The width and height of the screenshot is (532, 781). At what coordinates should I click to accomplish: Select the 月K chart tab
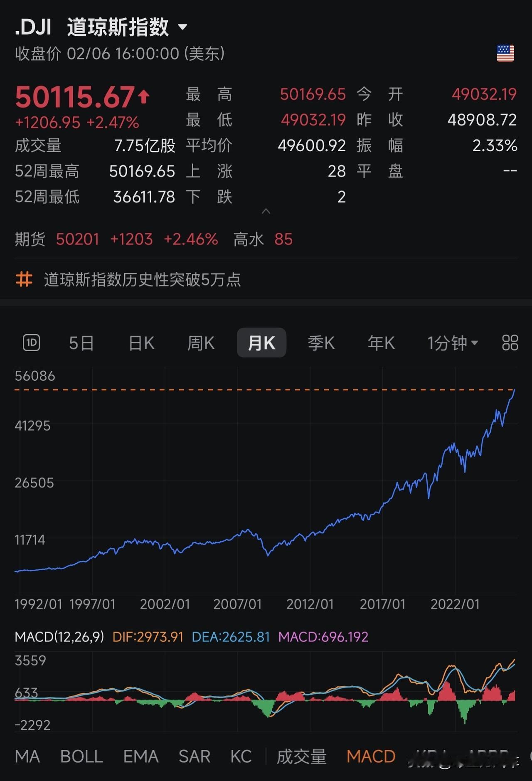[261, 343]
